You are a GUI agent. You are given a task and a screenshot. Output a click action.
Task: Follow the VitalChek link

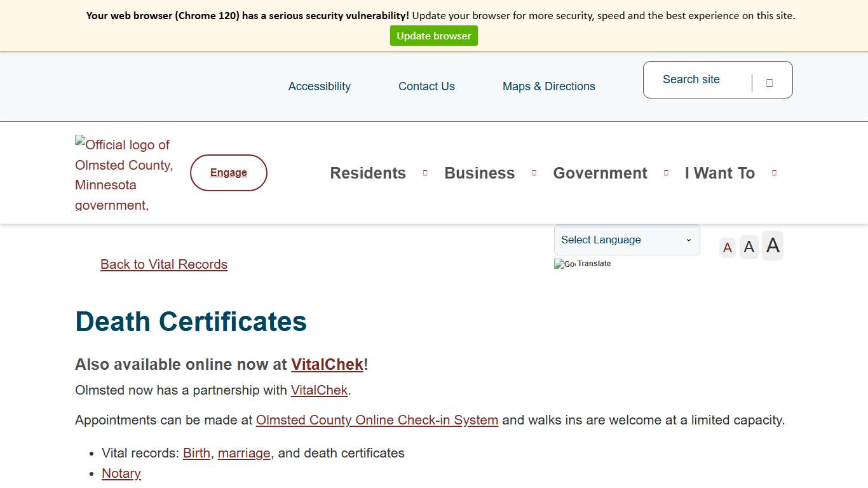point(327,364)
